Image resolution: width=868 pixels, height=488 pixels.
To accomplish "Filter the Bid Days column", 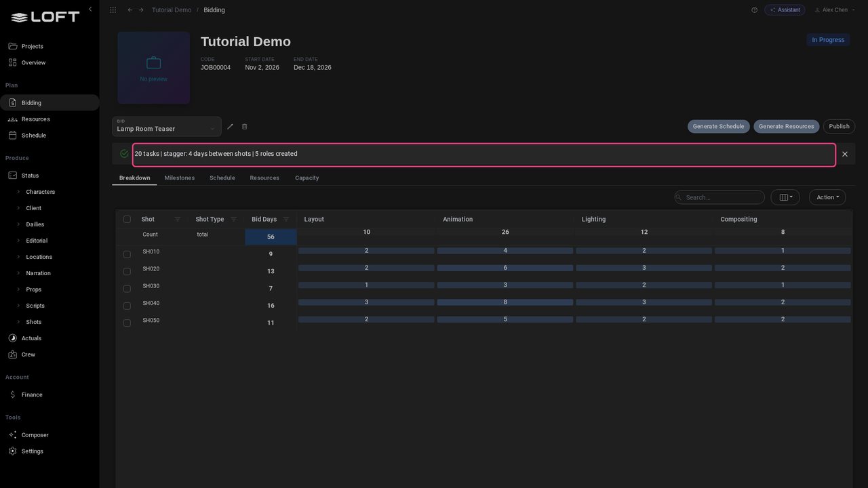I will pos(286,220).
